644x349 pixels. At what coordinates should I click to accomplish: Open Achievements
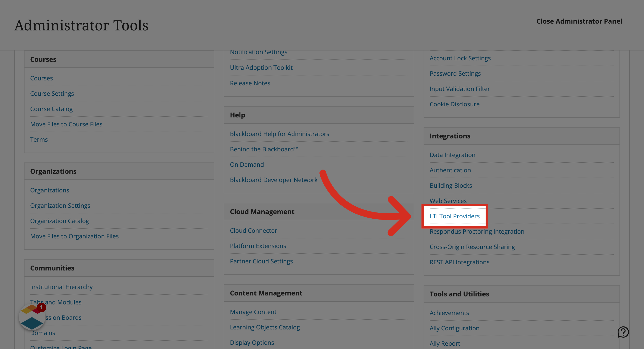[x=449, y=313]
